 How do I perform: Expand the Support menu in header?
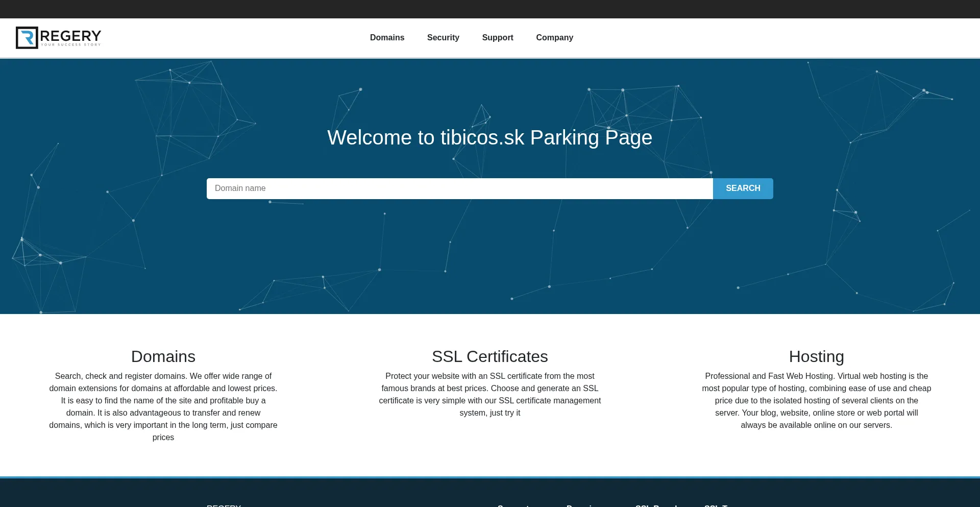(497, 38)
